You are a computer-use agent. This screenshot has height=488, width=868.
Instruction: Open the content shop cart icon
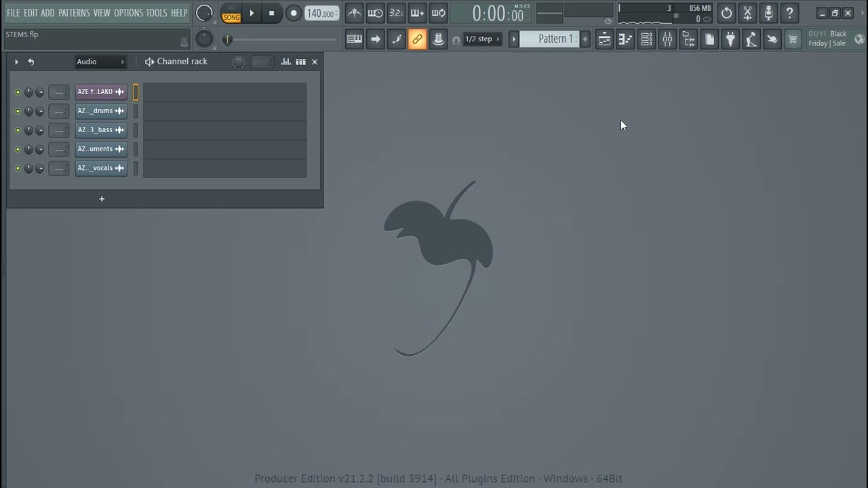tap(793, 39)
